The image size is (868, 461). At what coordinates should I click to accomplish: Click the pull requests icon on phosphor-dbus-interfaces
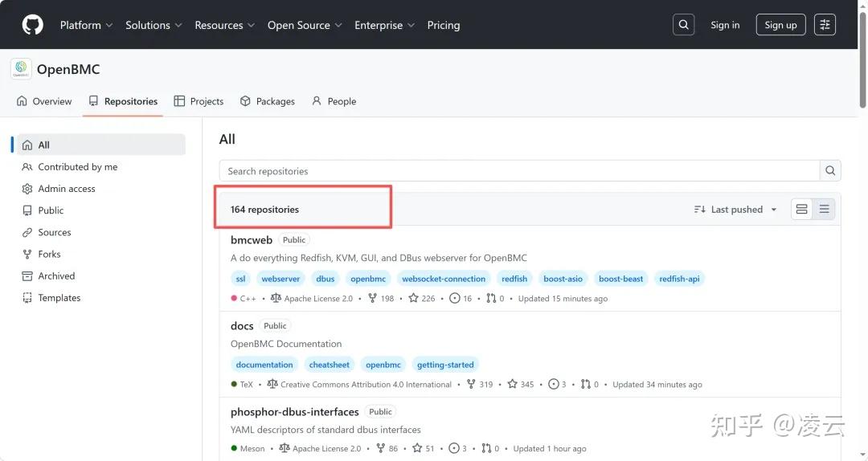pos(486,448)
